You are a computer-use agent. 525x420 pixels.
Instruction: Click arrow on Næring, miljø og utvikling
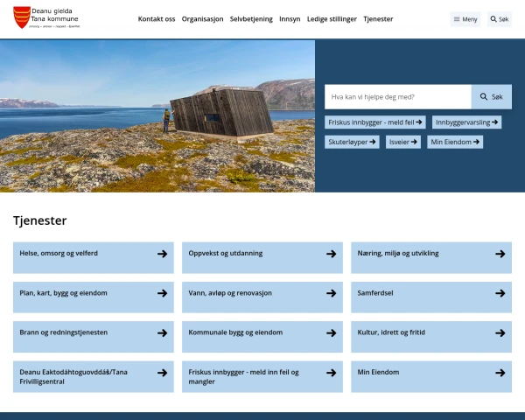[500, 254]
